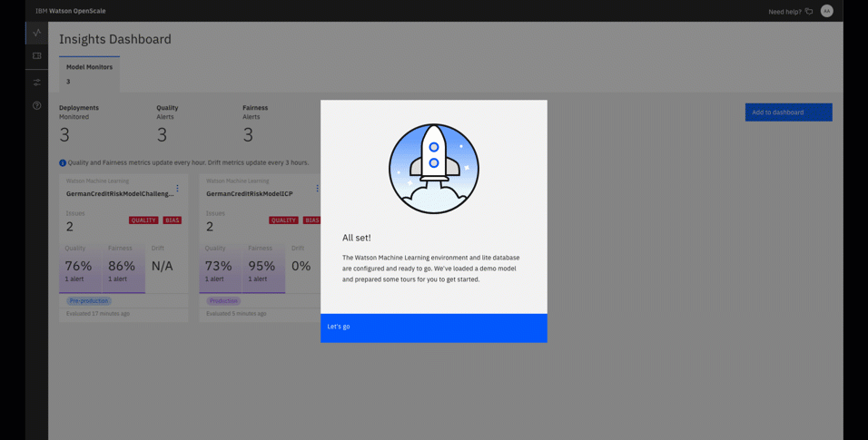The image size is (868, 440).
Task: Click the Add to dashboard button
Action: pos(788,112)
